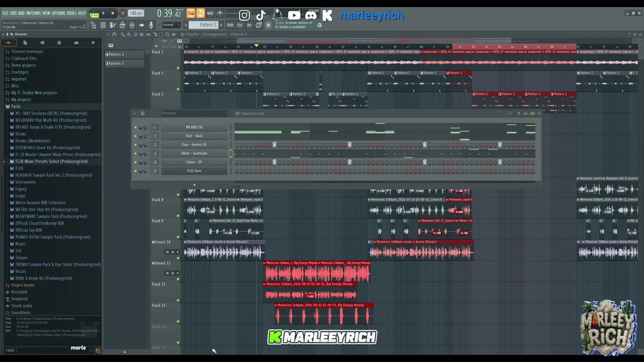Click the Ctrl modifier button
This screenshot has height=362, width=644.
pos(239,25)
